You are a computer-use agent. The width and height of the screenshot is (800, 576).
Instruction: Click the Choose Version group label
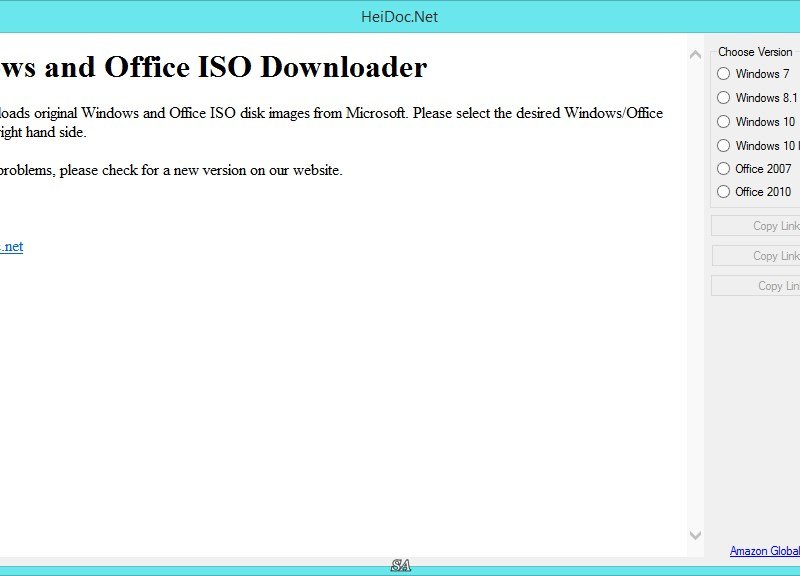click(755, 52)
